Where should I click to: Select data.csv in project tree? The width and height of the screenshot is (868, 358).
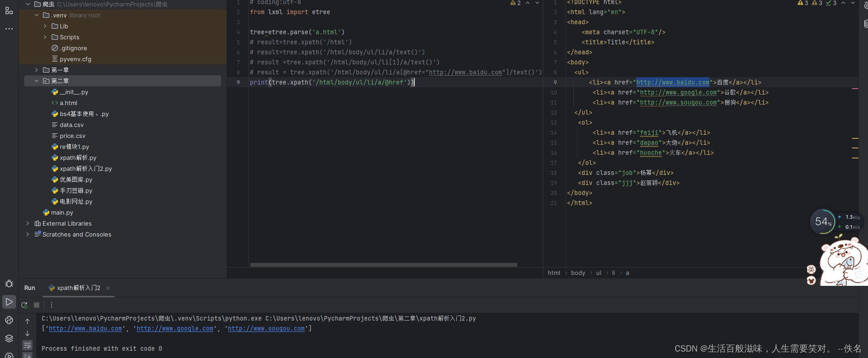pos(68,125)
